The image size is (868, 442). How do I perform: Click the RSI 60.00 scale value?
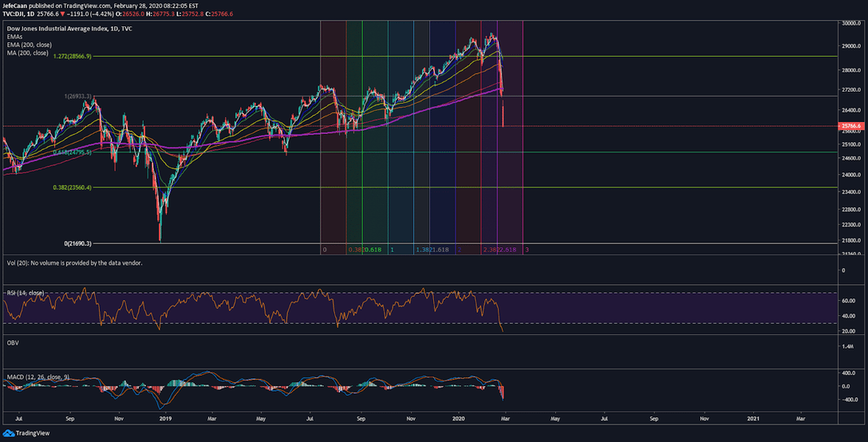click(849, 301)
